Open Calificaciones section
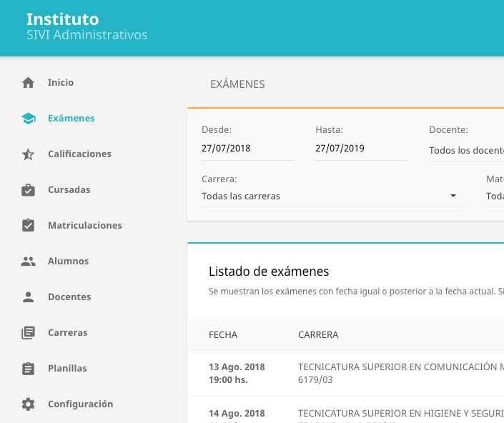The width and height of the screenshot is (504, 423). [80, 154]
